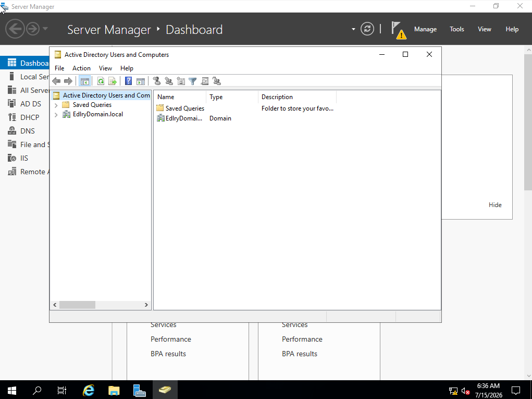The height and width of the screenshot is (399, 532).
Task: Select Saved Queries row in list pane
Action: coord(245,108)
